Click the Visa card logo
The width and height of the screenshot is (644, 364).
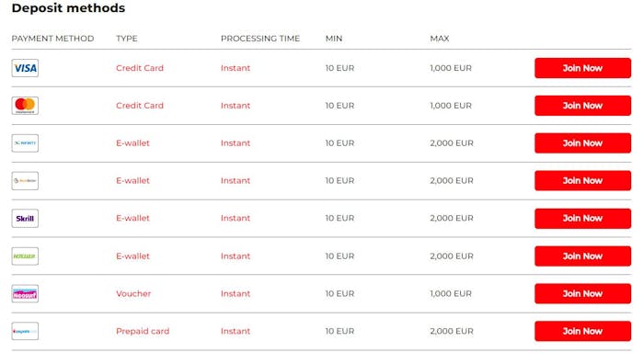click(x=25, y=68)
